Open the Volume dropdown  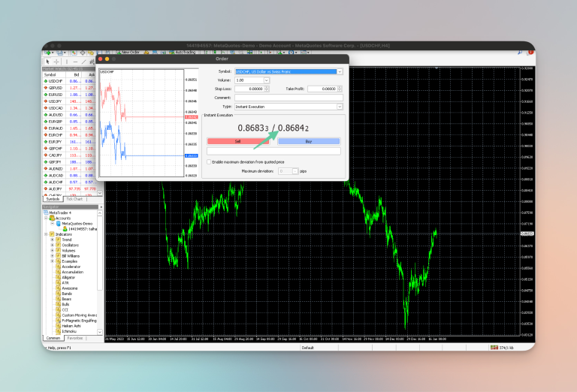tap(267, 80)
